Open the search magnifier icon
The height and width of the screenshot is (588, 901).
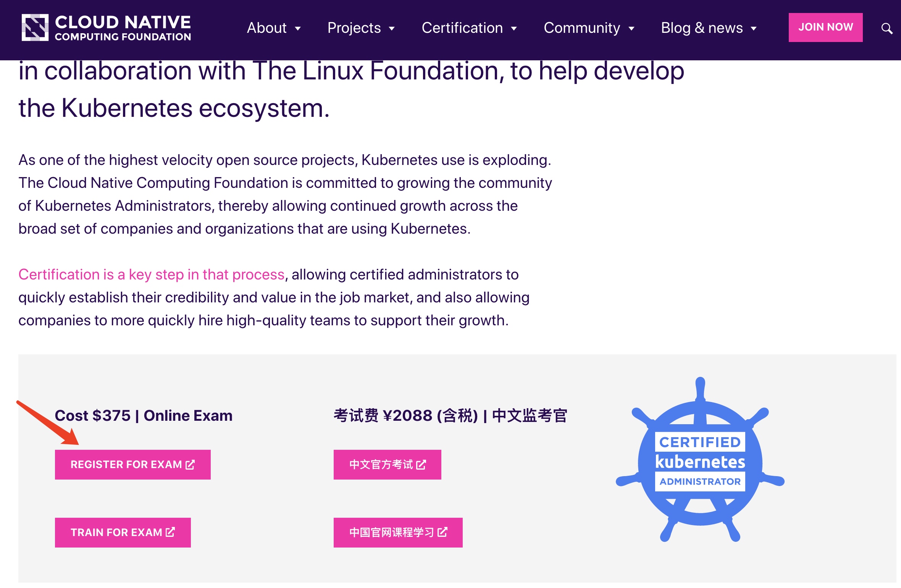click(x=886, y=28)
